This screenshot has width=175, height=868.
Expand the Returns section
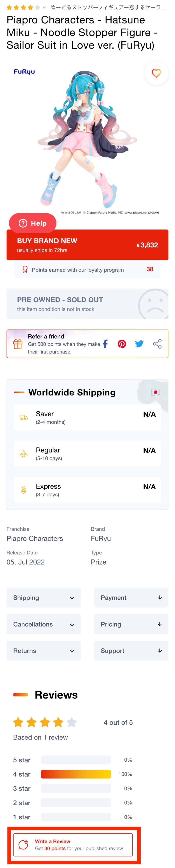point(44,651)
